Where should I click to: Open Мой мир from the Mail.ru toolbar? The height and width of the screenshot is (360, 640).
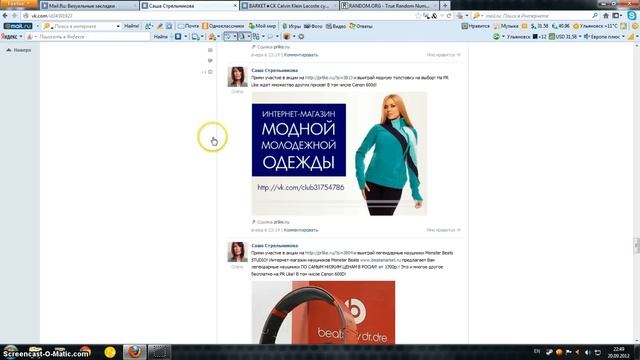(x=262, y=26)
